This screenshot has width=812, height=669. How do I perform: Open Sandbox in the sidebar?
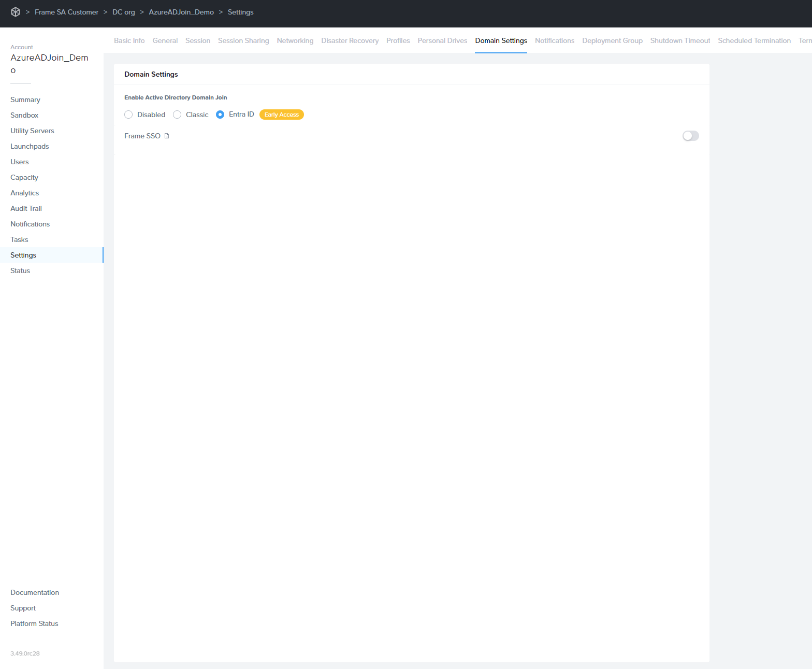24,115
